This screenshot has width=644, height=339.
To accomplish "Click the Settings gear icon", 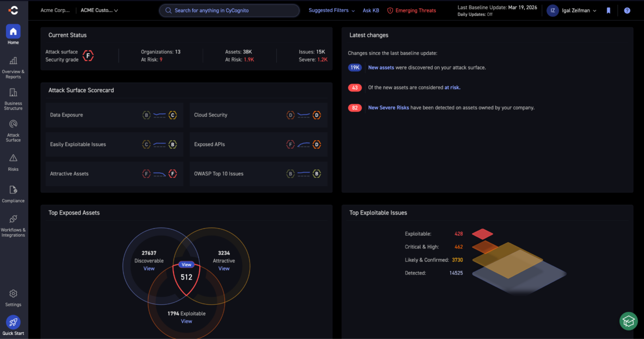I will pyautogui.click(x=13, y=294).
